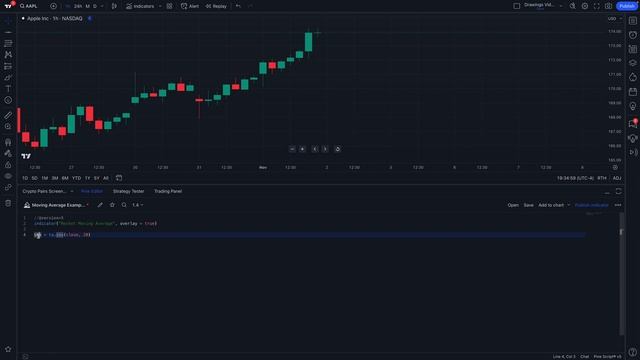Reset the chart view
The width and height of the screenshot is (640, 360).
338,149
